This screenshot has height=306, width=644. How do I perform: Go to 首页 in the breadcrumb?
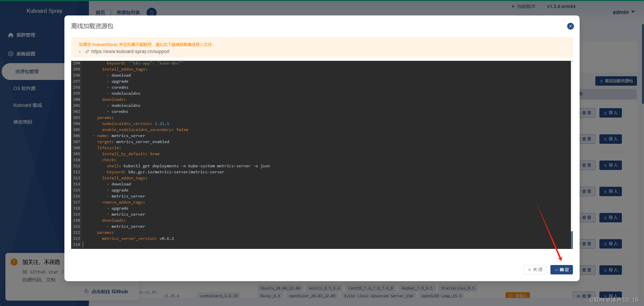click(100, 12)
